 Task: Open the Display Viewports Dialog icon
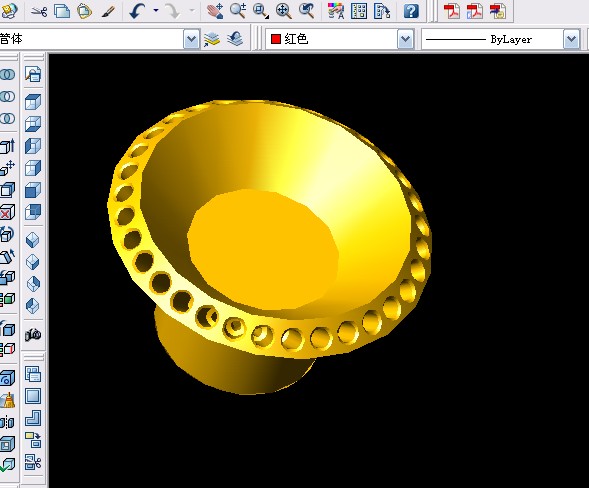pos(33,375)
